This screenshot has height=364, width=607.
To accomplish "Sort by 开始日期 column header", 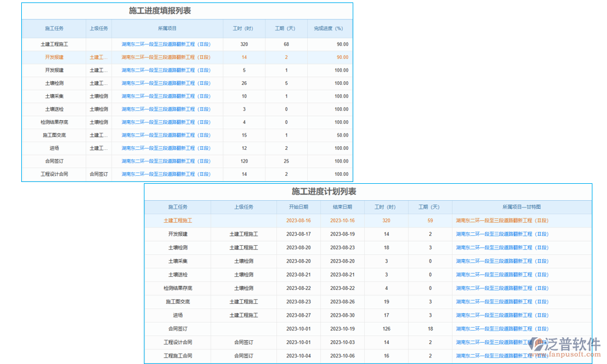I will [298, 207].
